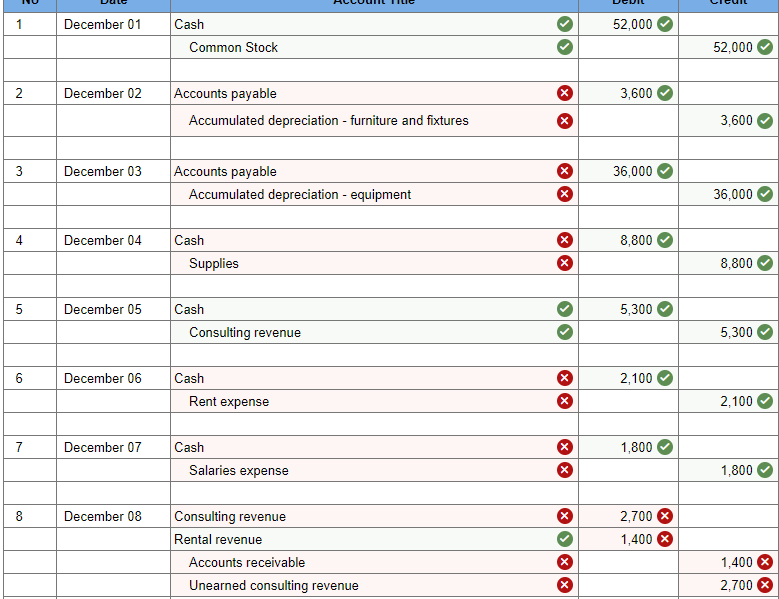Click green check icon beside Common Stock
The image size is (779, 599).
(564, 47)
